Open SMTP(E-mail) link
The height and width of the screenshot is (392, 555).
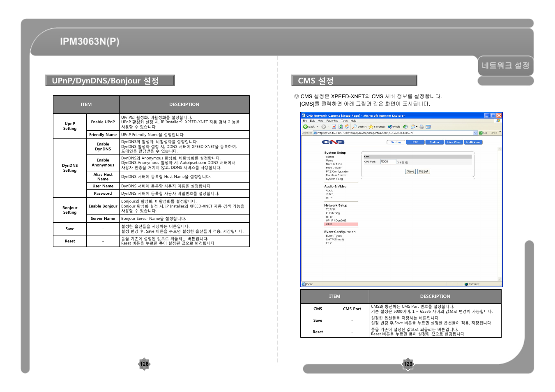[x=335, y=239]
